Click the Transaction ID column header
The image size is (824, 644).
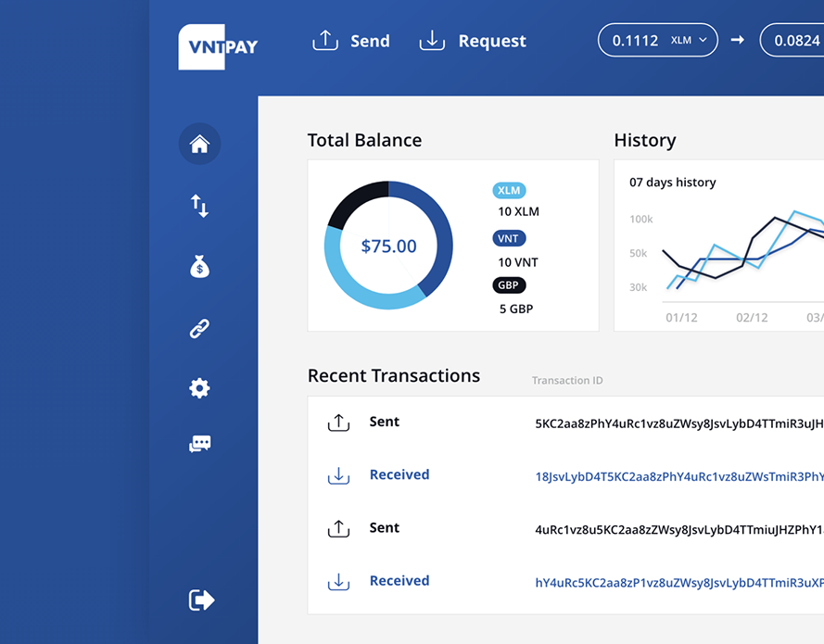(567, 380)
